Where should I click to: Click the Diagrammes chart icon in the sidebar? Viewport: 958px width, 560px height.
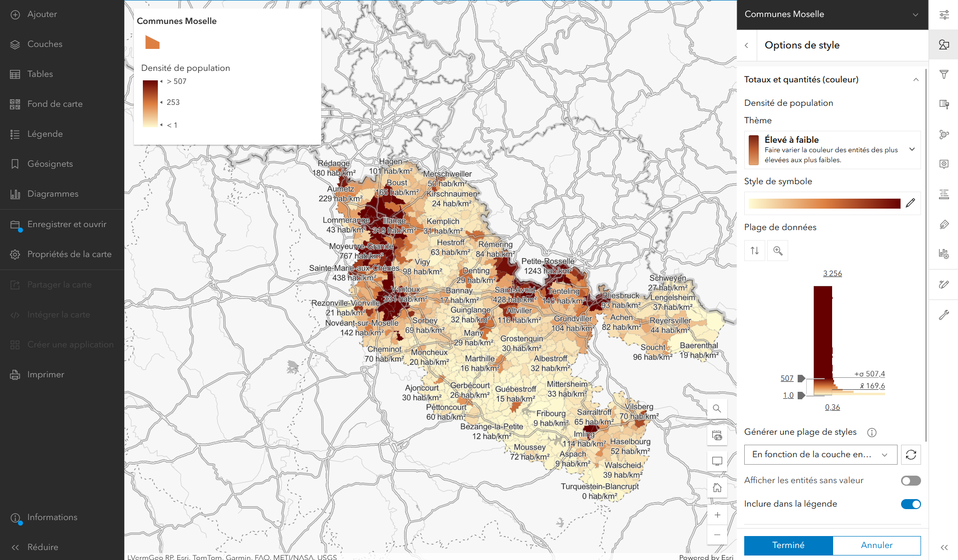pos(15,194)
